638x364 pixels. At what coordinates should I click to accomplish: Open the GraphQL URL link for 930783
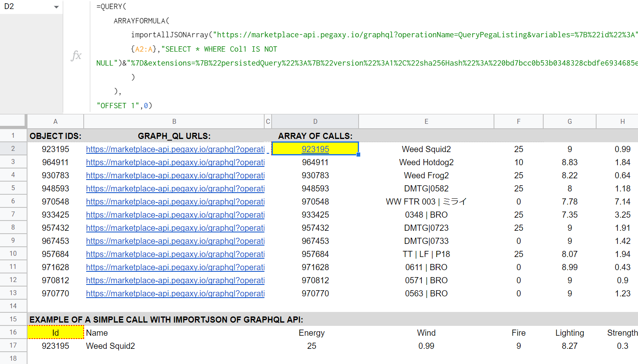[175, 175]
